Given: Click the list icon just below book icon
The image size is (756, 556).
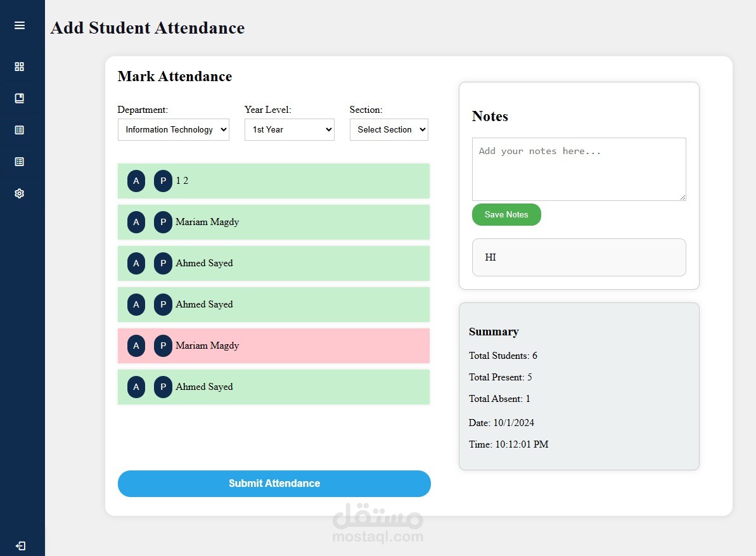Looking at the screenshot, I should [19, 130].
